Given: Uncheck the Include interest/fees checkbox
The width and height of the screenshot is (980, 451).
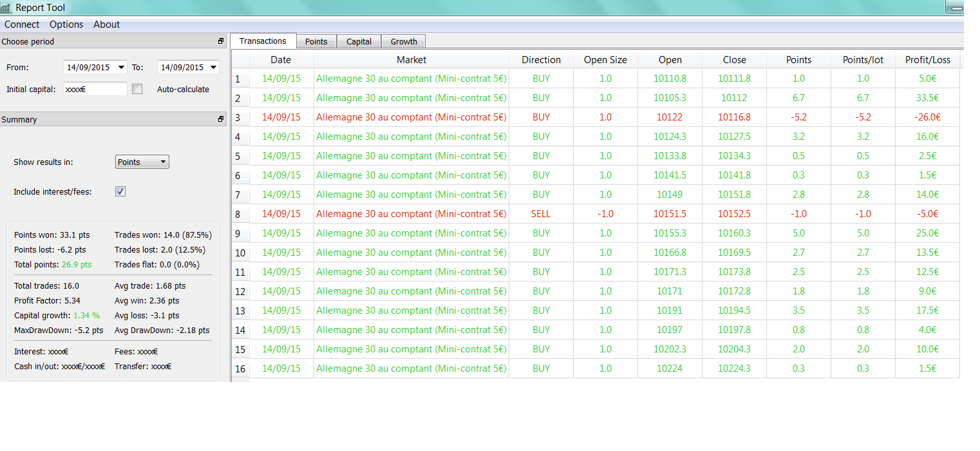Looking at the screenshot, I should coord(120,191).
